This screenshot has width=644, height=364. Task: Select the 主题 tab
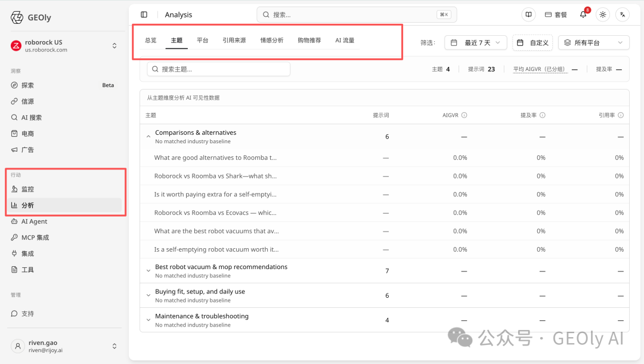(x=177, y=40)
